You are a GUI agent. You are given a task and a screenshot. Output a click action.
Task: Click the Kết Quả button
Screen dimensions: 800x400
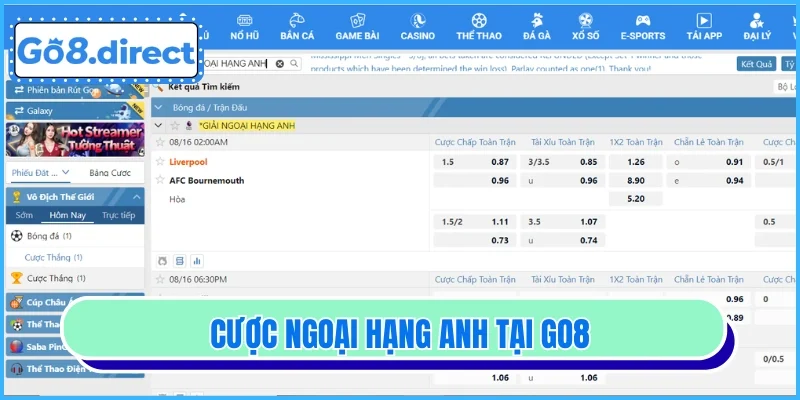(x=756, y=63)
